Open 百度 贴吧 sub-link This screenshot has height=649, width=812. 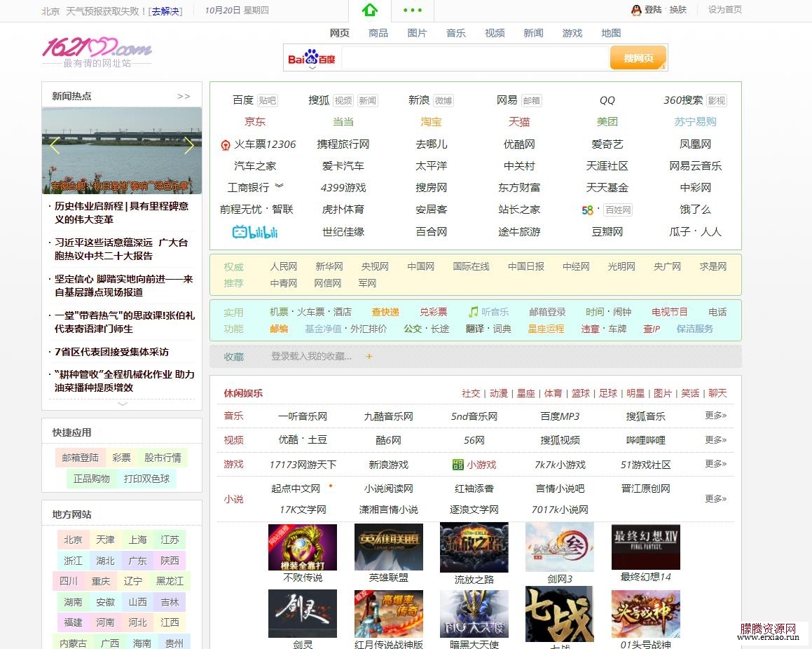[267, 100]
